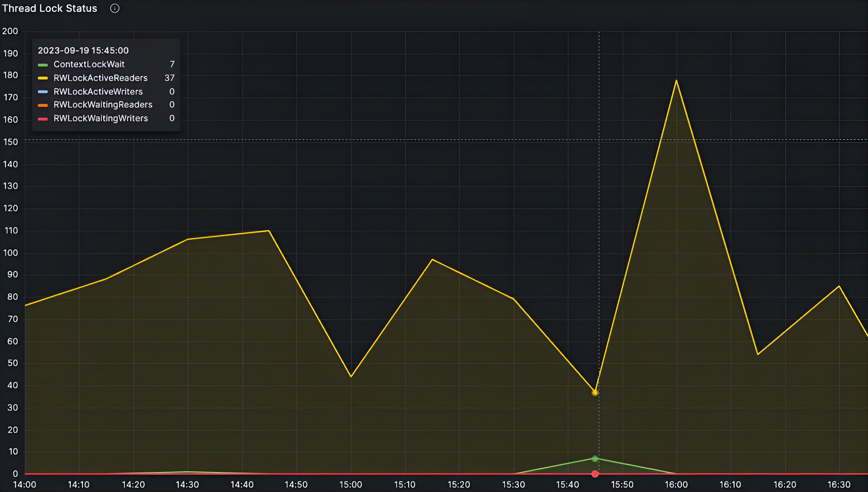Screen dimensions: 868x492
Task: Click the red marker on the x-axis
Action: tap(595, 474)
